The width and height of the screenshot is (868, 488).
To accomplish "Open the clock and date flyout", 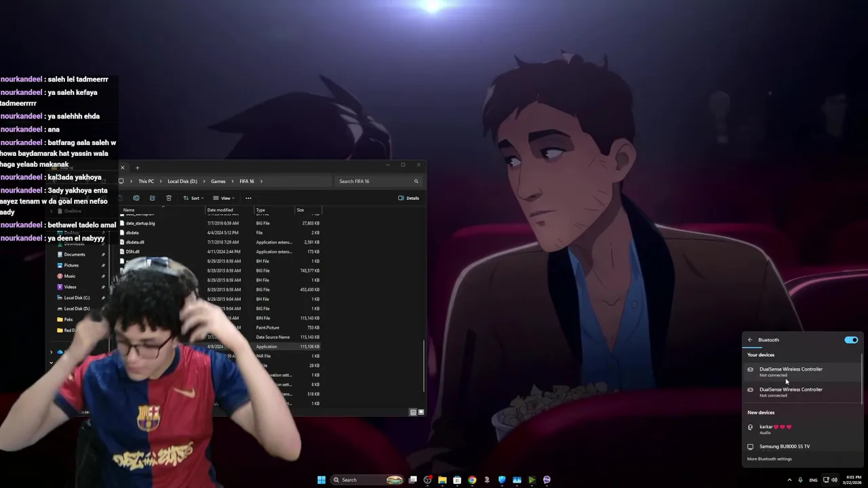I will click(x=852, y=480).
